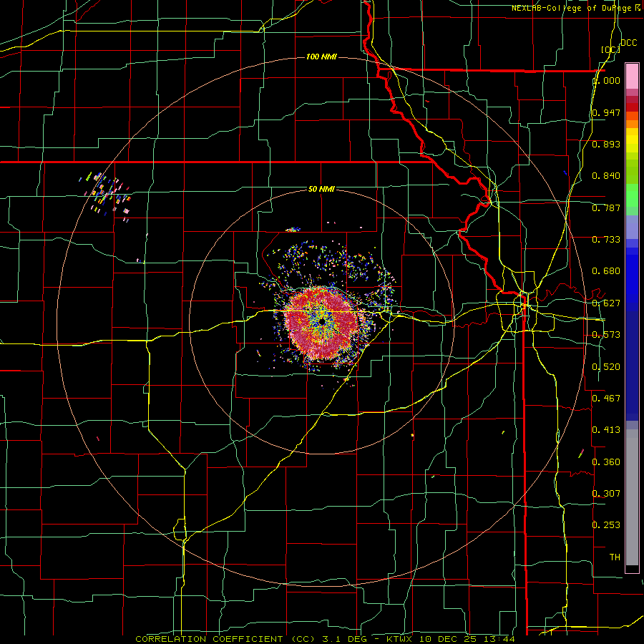Click the 0.787 color scale value

coord(606,208)
